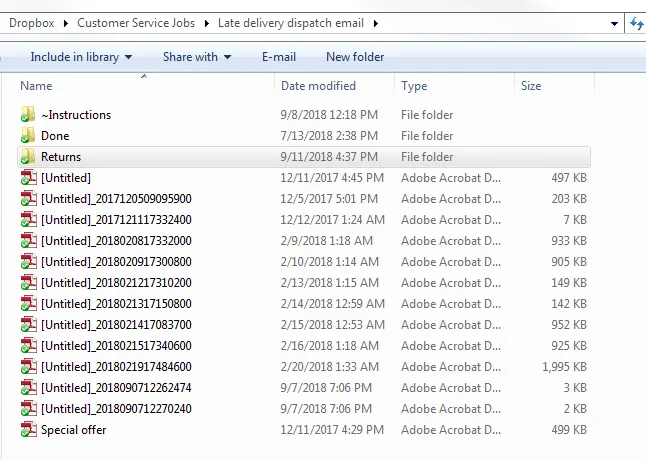Select file [Untitled]_2018021517340600 by name
646x460 pixels.
point(117,346)
